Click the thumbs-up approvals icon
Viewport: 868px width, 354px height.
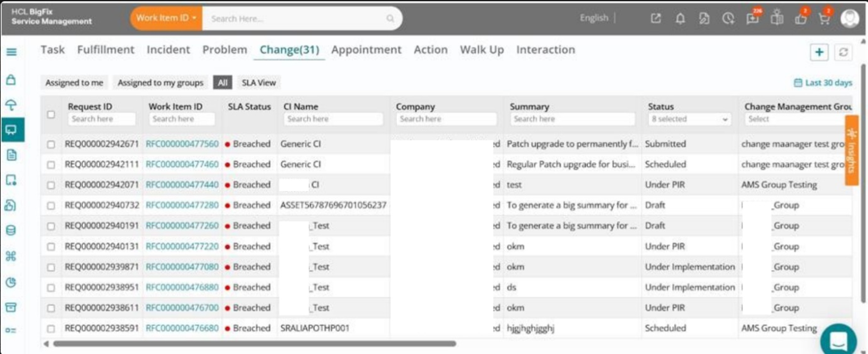tap(800, 19)
